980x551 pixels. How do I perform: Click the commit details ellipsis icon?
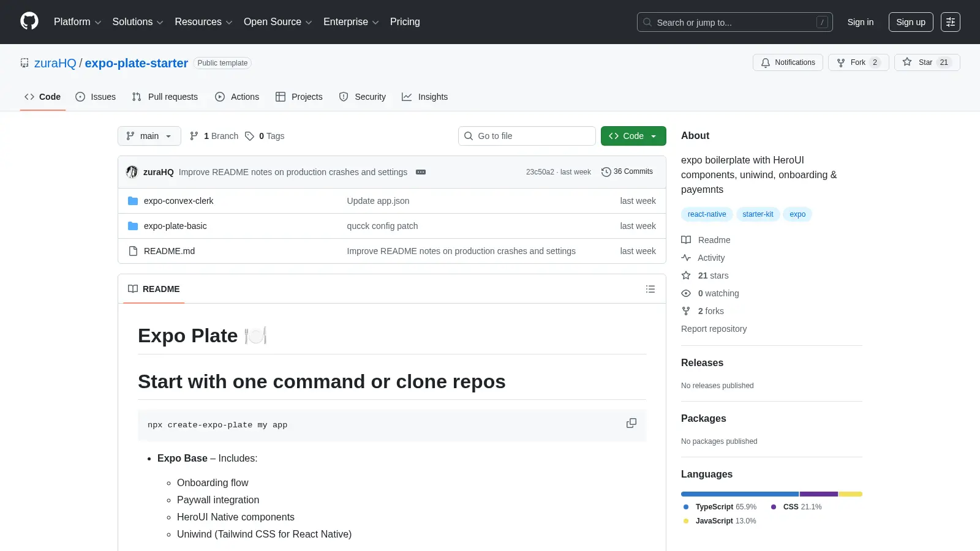[421, 172]
